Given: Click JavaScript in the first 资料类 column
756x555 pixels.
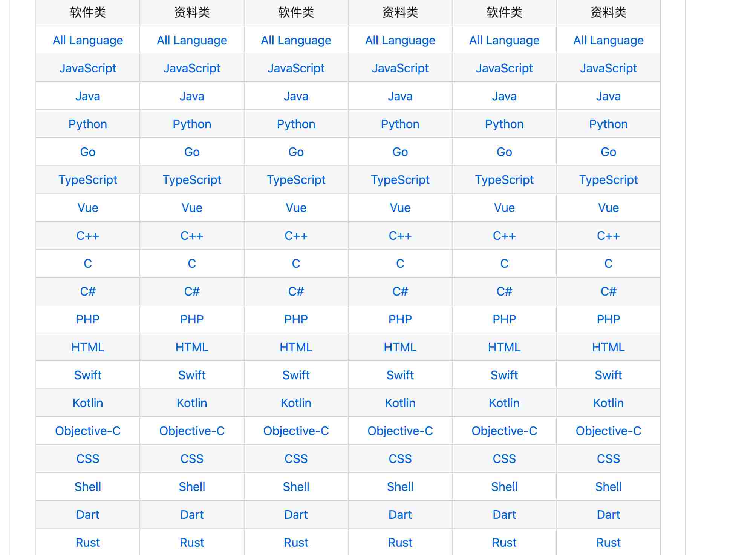Looking at the screenshot, I should [x=192, y=68].
